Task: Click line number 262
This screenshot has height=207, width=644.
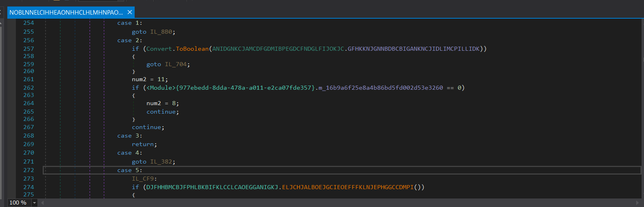Action: [x=28, y=88]
